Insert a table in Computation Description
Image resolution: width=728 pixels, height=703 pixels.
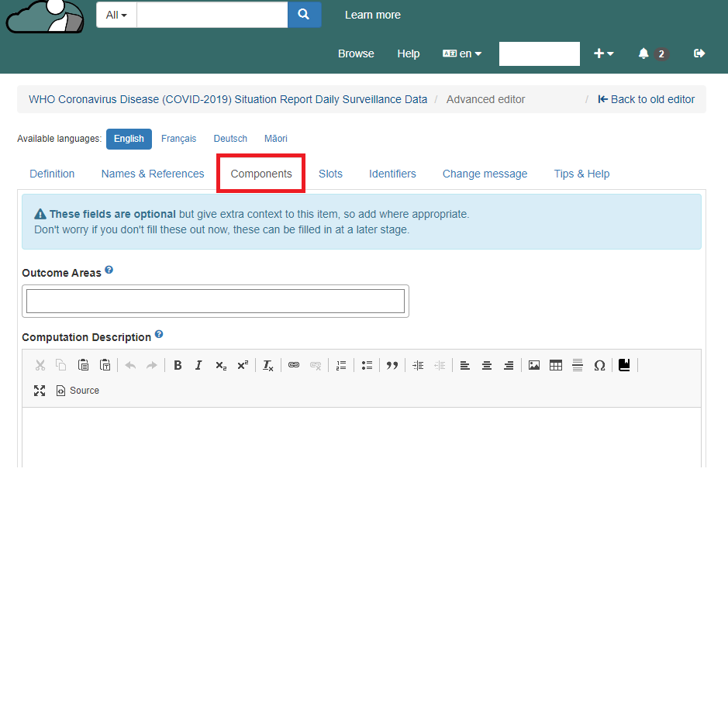click(x=556, y=365)
